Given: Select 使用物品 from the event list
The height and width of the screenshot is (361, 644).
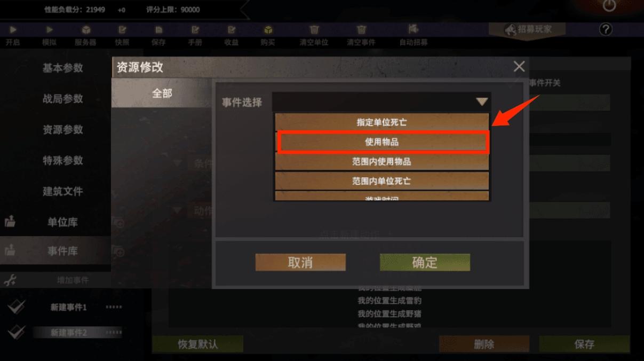Looking at the screenshot, I should tap(382, 142).
